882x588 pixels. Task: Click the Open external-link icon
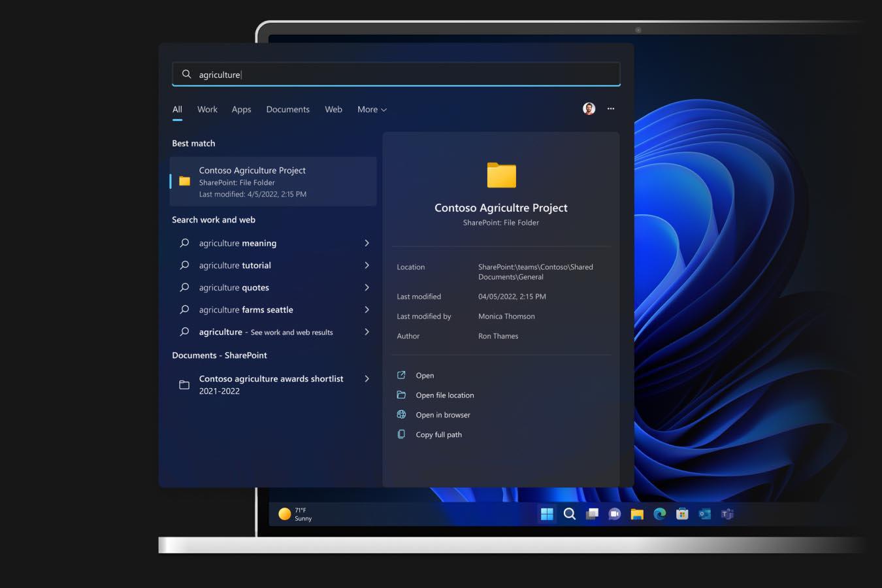[x=401, y=375]
